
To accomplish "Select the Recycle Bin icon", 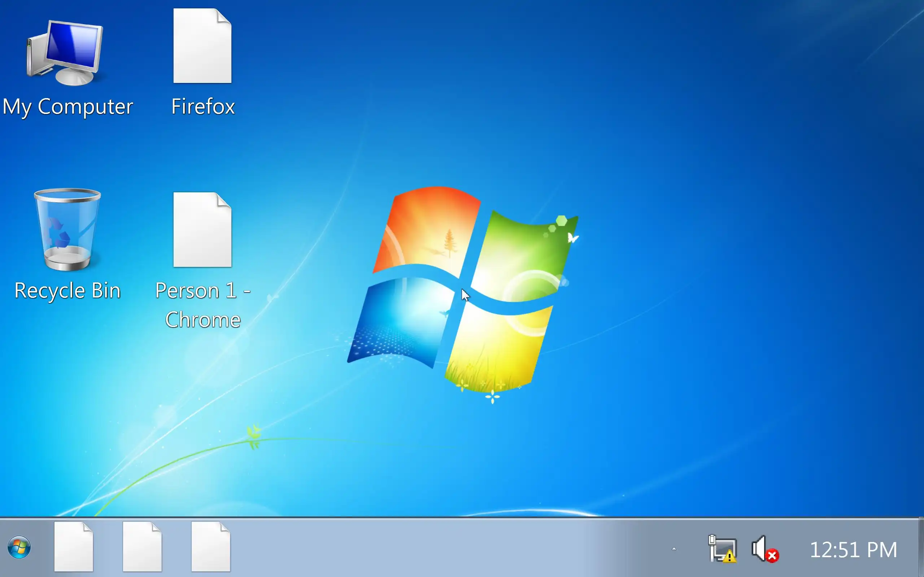I will coord(67,230).
